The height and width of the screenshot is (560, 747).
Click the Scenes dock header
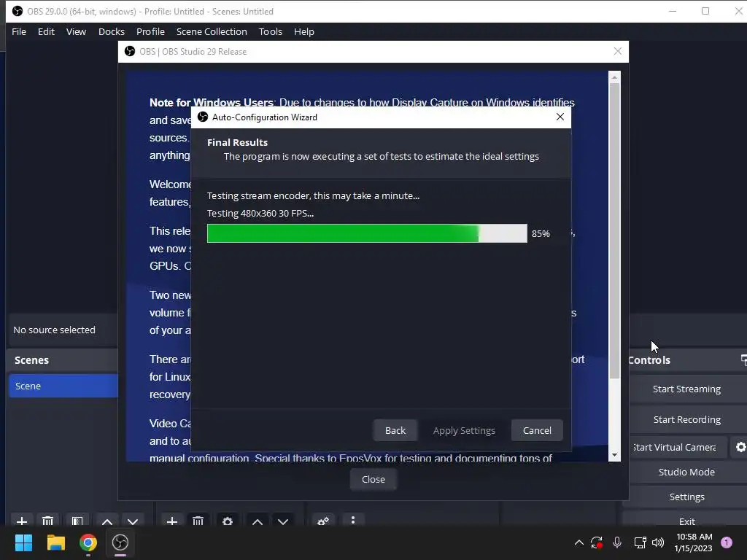pos(63,359)
